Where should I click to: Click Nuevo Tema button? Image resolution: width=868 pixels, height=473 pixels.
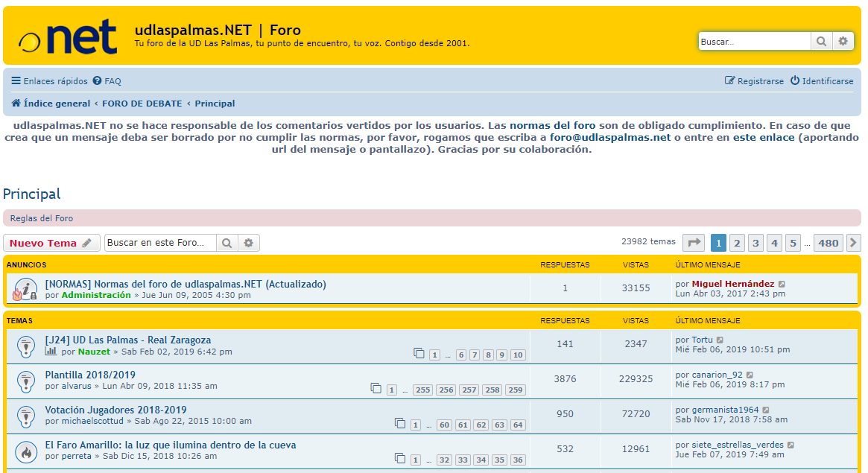pos(51,243)
